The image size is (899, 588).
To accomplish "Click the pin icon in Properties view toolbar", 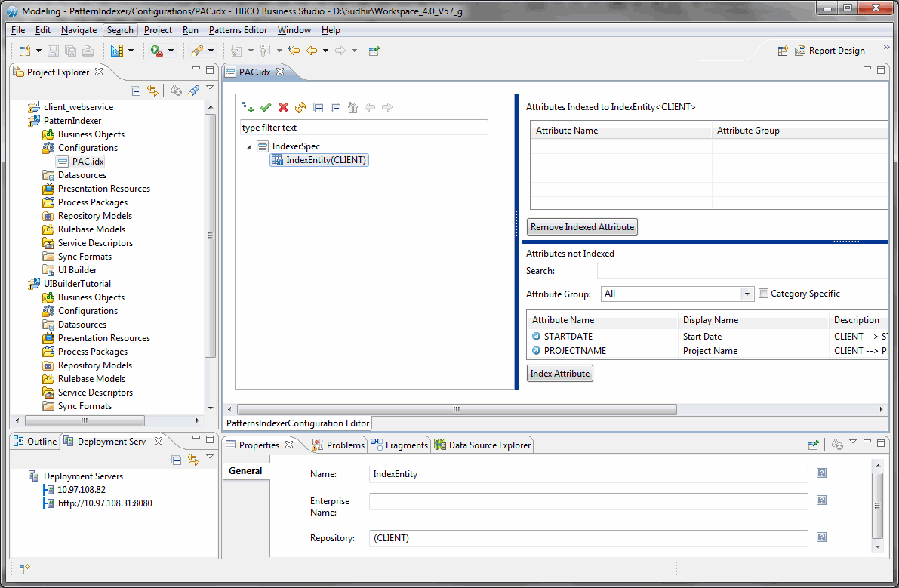I will click(813, 445).
